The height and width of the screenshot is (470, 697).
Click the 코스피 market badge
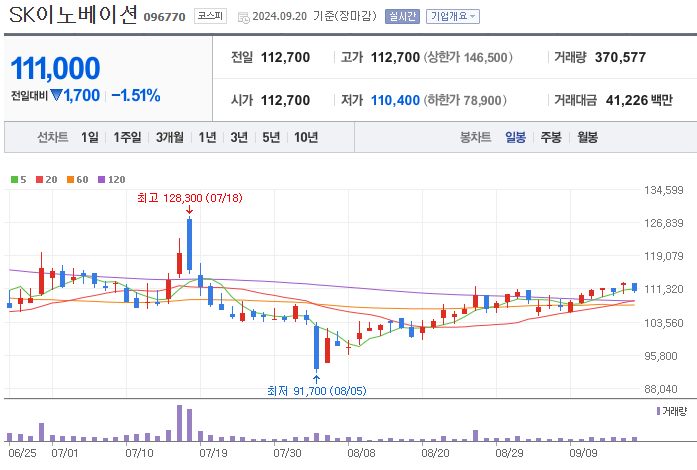pos(210,16)
